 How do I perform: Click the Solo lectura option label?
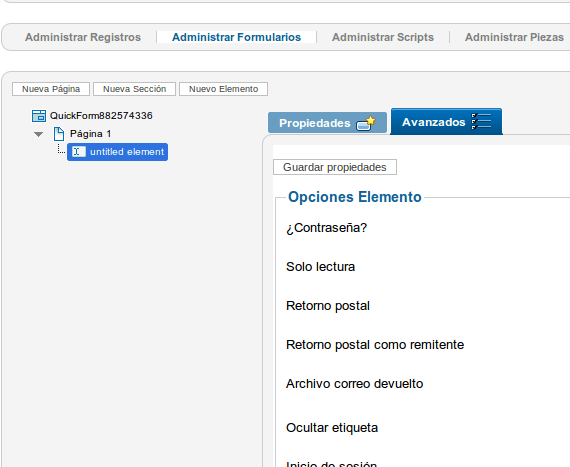click(x=320, y=267)
